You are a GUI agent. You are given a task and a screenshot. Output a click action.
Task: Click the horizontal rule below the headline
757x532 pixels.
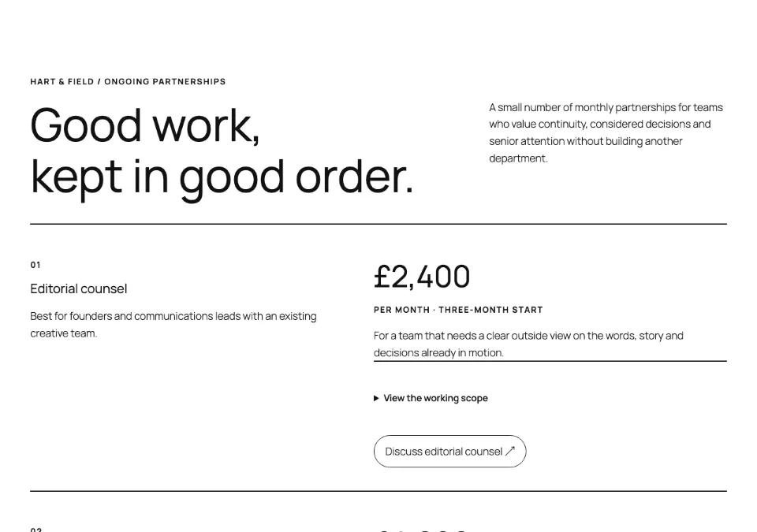378,224
